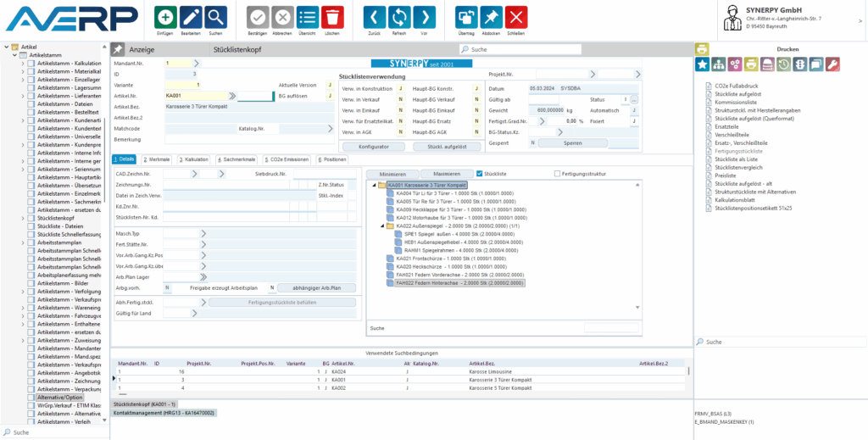Collapse the Artikelstamm tree node in the sidebar

pyautogui.click(x=15, y=54)
